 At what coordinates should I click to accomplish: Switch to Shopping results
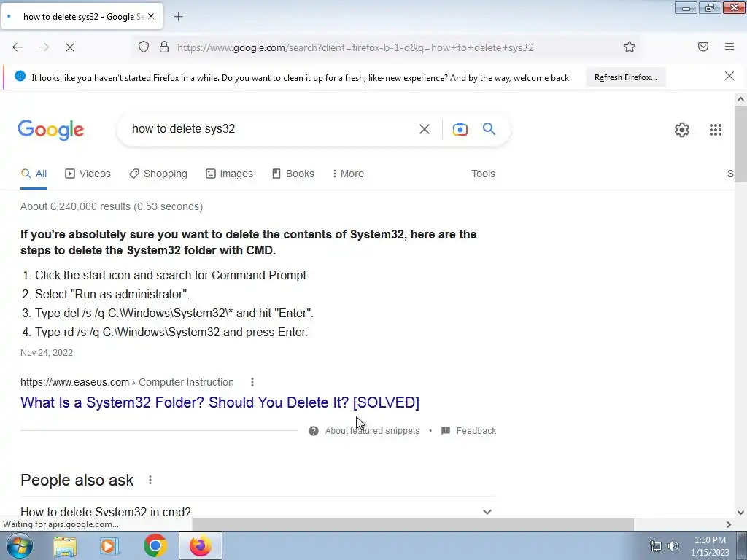pyautogui.click(x=158, y=174)
